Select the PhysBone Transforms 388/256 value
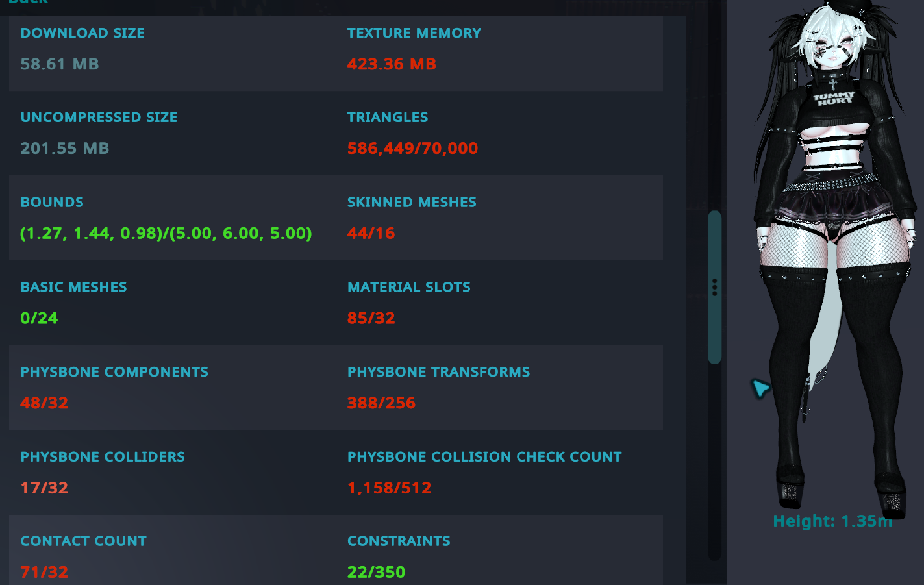Image resolution: width=924 pixels, height=585 pixels. 381,403
